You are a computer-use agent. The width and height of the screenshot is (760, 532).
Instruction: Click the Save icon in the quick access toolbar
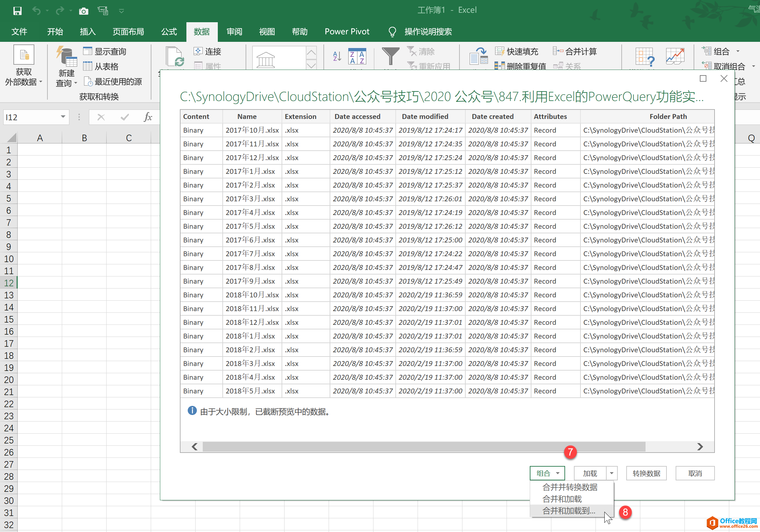click(17, 11)
